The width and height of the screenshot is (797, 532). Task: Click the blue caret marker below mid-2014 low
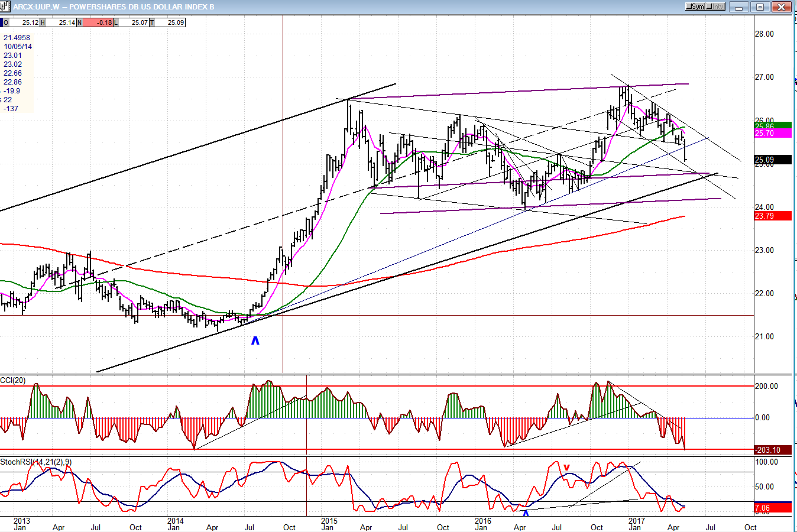[255, 340]
